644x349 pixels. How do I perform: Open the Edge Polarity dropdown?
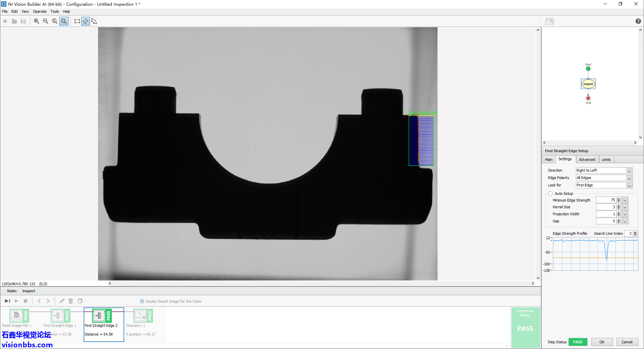(629, 178)
